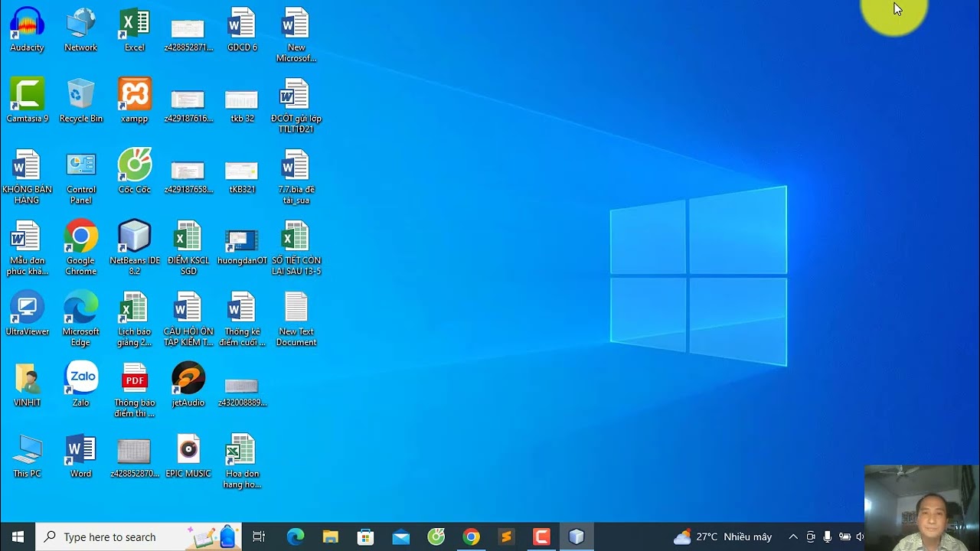Click the battery tray icon

pyautogui.click(x=844, y=536)
